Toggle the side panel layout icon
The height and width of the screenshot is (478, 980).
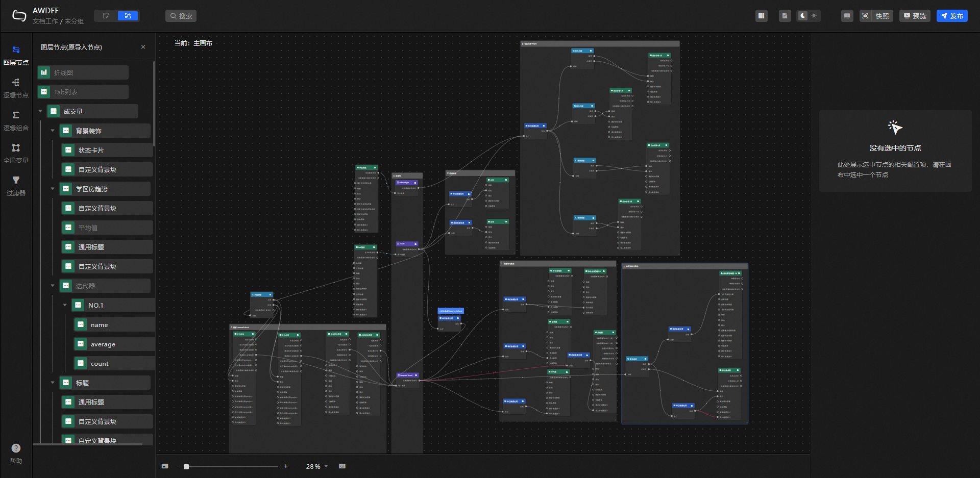pos(762,16)
